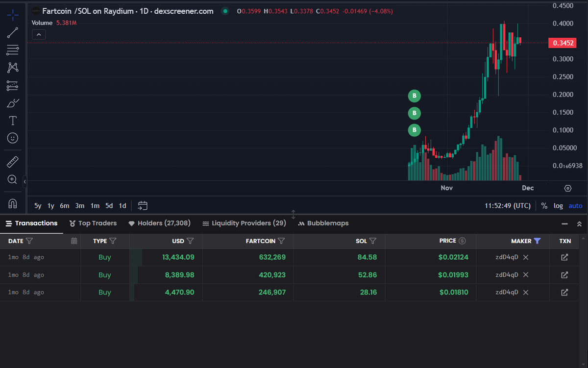
Task: Open the calendar date toggle icon
Action: click(x=74, y=241)
